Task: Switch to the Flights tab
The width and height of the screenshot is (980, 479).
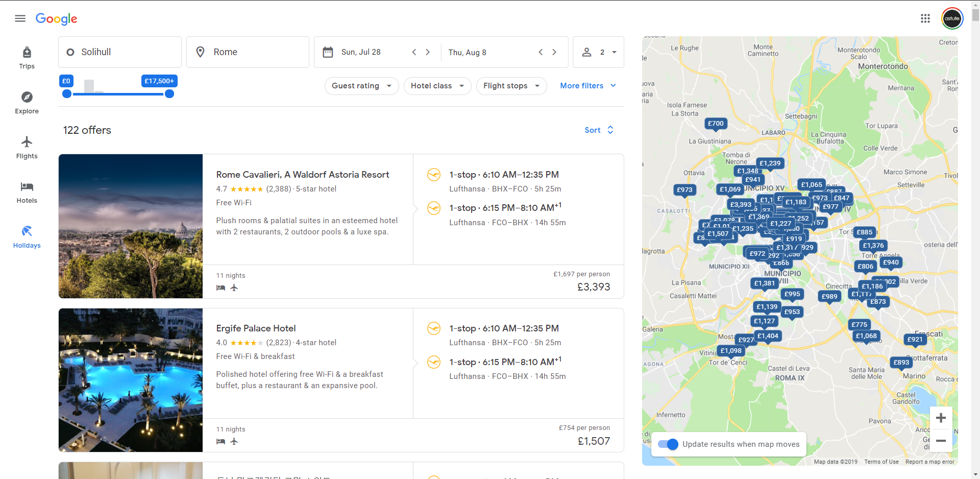Action: point(27,148)
